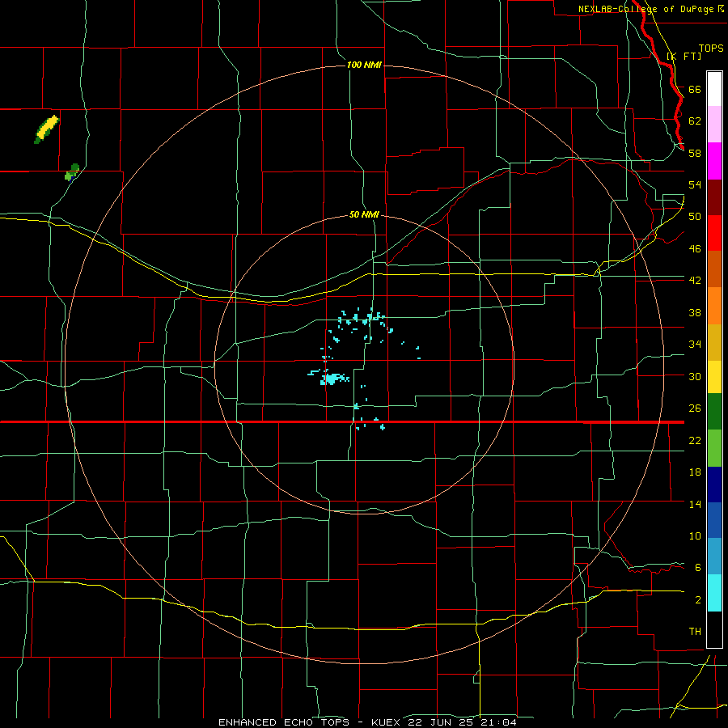Click the 34 label on the legend
This screenshot has height=728, width=728.
(x=695, y=345)
